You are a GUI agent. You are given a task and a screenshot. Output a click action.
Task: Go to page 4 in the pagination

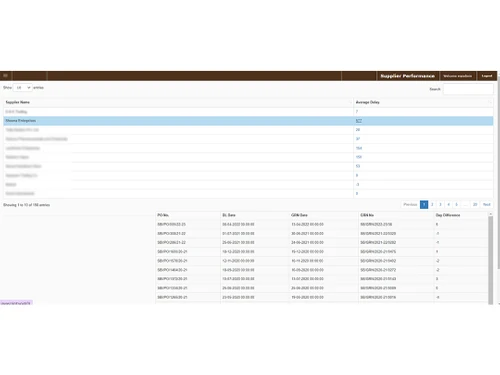(448, 204)
